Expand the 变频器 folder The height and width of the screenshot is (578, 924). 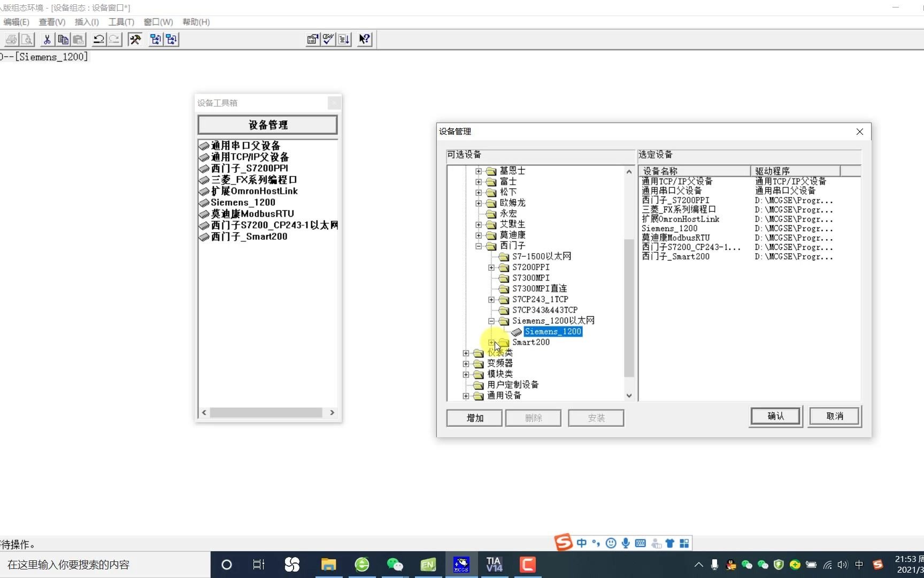pyautogui.click(x=466, y=364)
